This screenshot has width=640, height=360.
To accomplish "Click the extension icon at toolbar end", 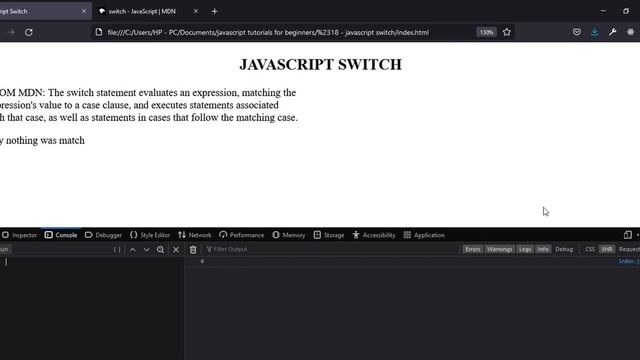I will tap(630, 32).
